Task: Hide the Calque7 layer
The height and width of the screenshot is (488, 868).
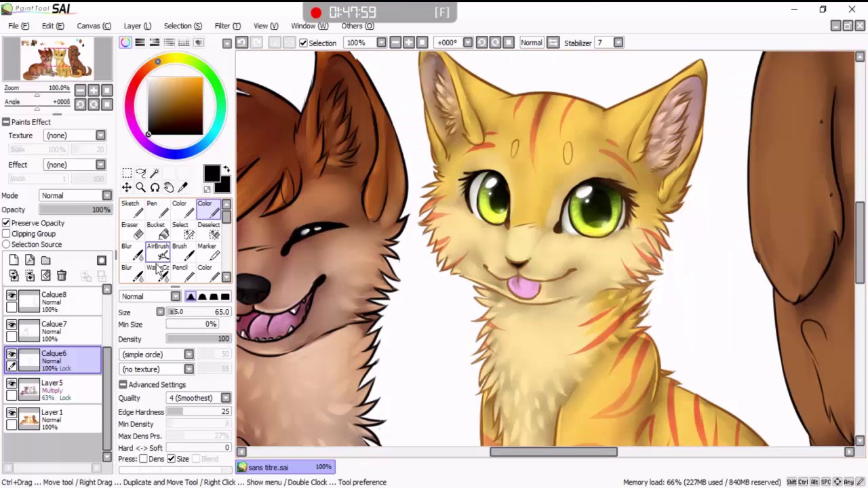Action: tap(12, 325)
